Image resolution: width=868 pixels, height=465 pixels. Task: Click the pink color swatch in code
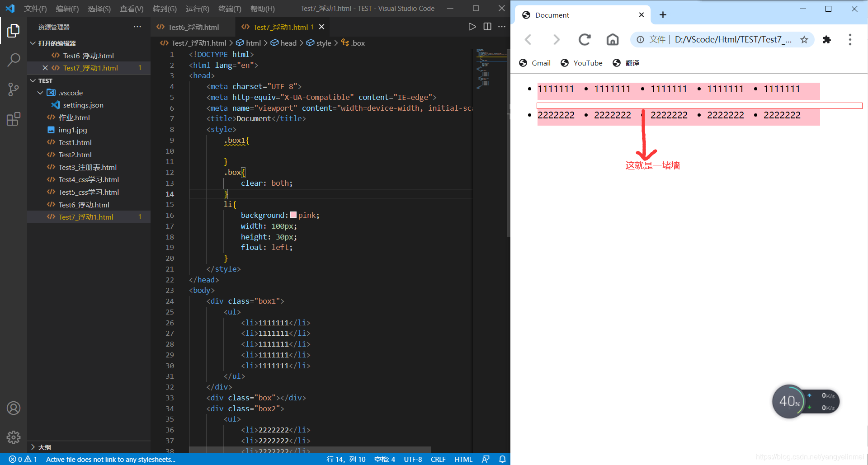click(x=293, y=215)
